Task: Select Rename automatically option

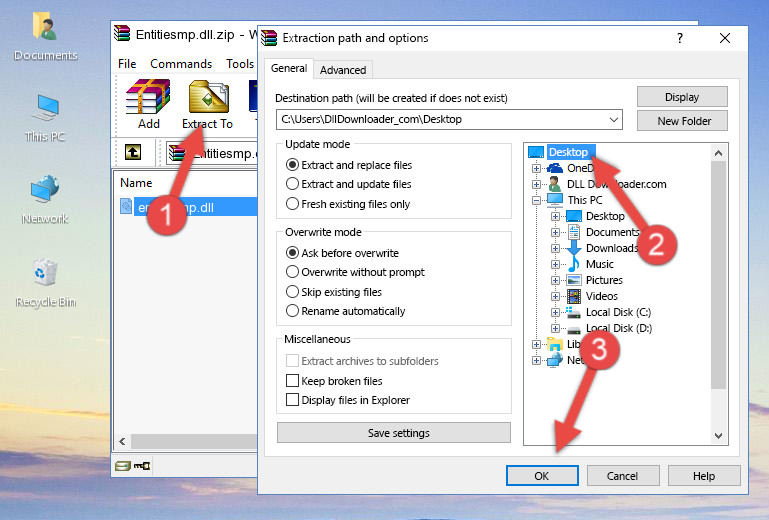Action: [345, 311]
